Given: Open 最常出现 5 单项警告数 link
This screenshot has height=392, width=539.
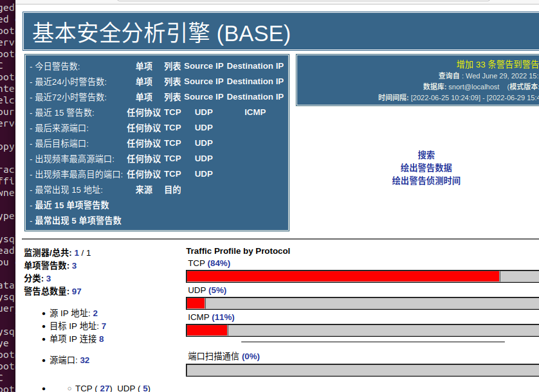Looking at the screenshot, I should coord(78,220).
